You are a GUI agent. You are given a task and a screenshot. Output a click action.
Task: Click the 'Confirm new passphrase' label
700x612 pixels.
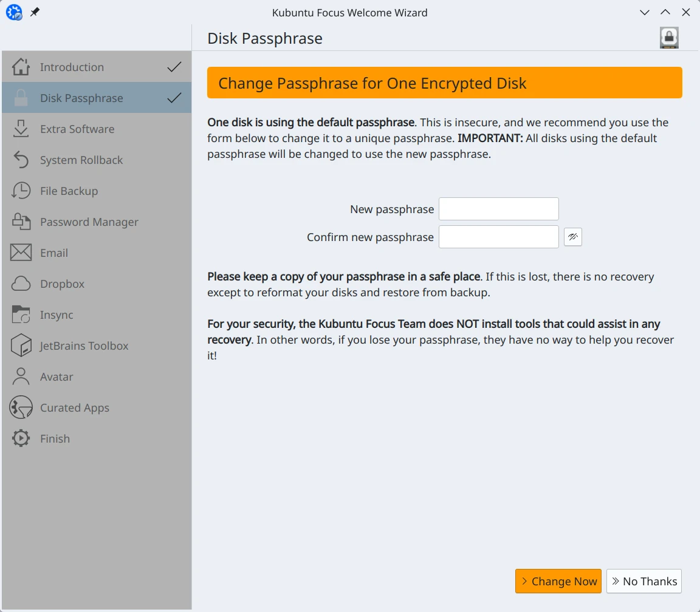point(370,237)
